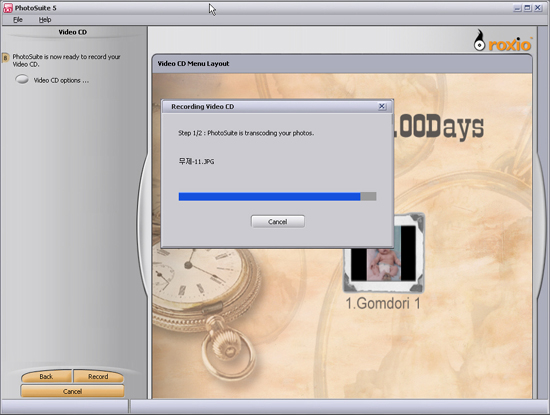Click the Video CD panel title
The image size is (550, 415).
(x=73, y=32)
